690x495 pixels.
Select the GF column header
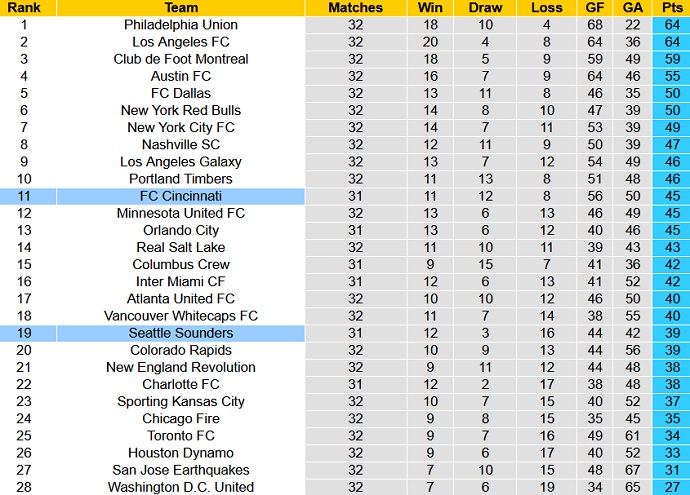(595, 7)
